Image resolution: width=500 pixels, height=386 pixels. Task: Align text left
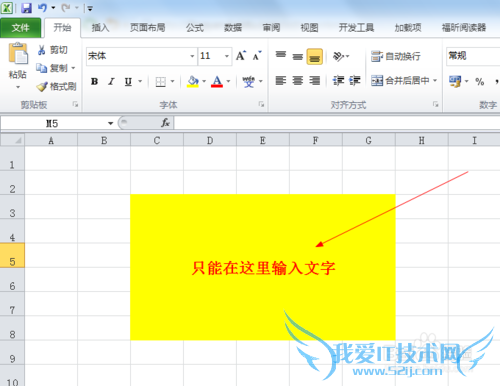(x=281, y=81)
